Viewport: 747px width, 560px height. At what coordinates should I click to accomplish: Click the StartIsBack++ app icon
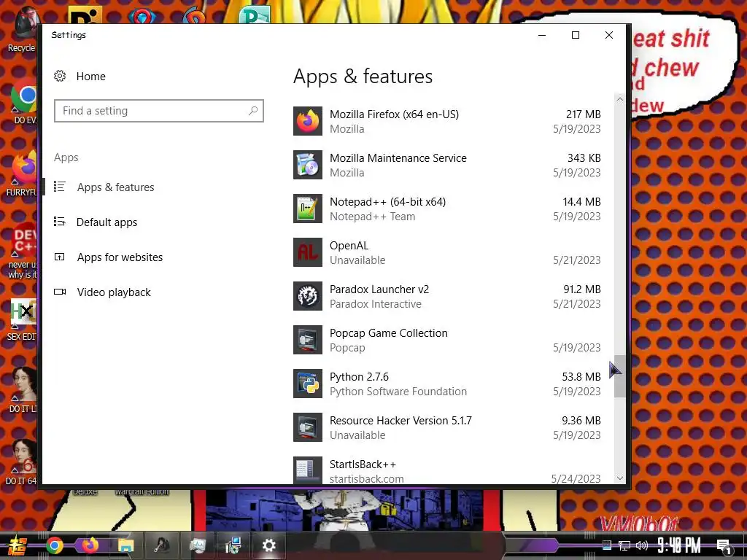pos(307,470)
